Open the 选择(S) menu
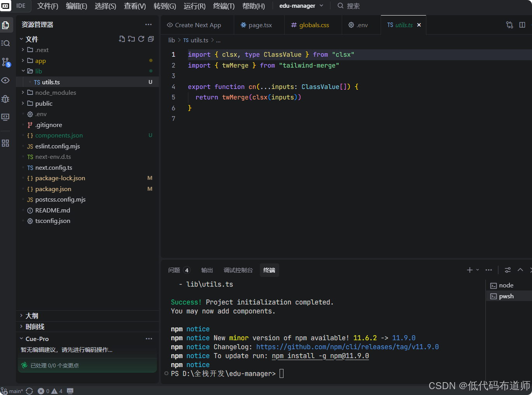This screenshot has height=395, width=532. 105,6
